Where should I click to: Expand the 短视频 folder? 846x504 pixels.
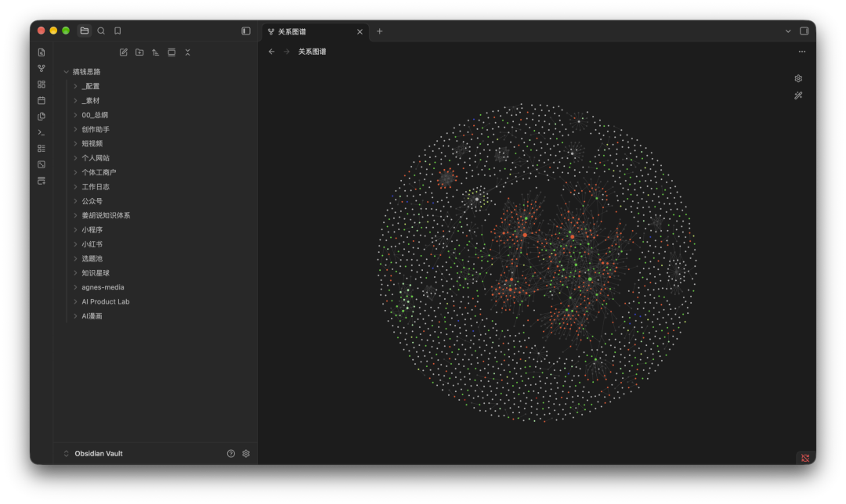(75, 143)
